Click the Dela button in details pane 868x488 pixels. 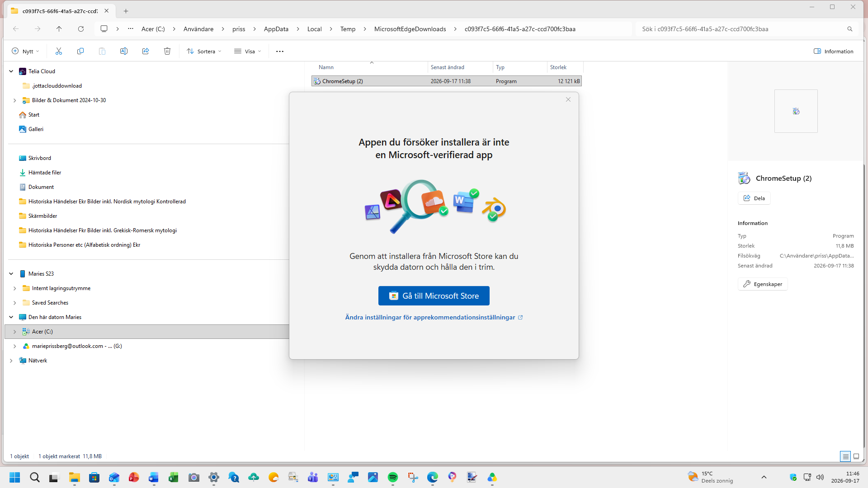(x=754, y=198)
